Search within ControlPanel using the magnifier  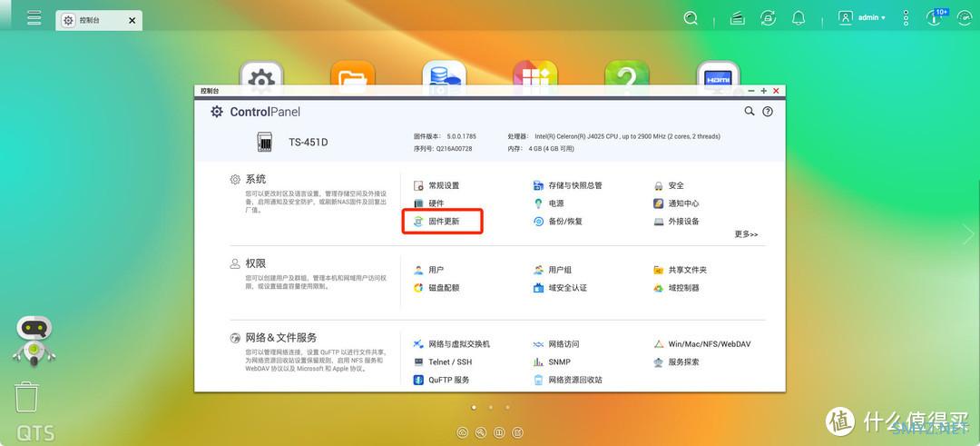pos(750,112)
